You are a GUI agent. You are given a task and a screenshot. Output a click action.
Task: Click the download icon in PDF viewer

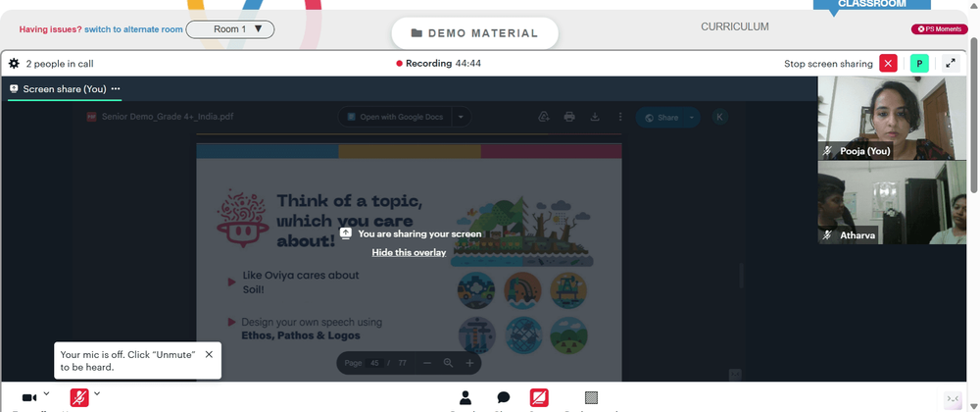[x=595, y=117]
